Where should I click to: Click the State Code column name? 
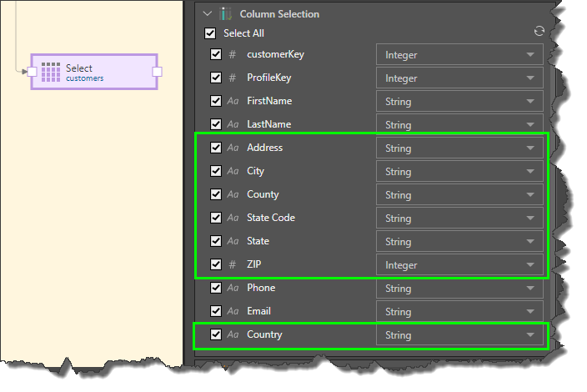click(271, 218)
